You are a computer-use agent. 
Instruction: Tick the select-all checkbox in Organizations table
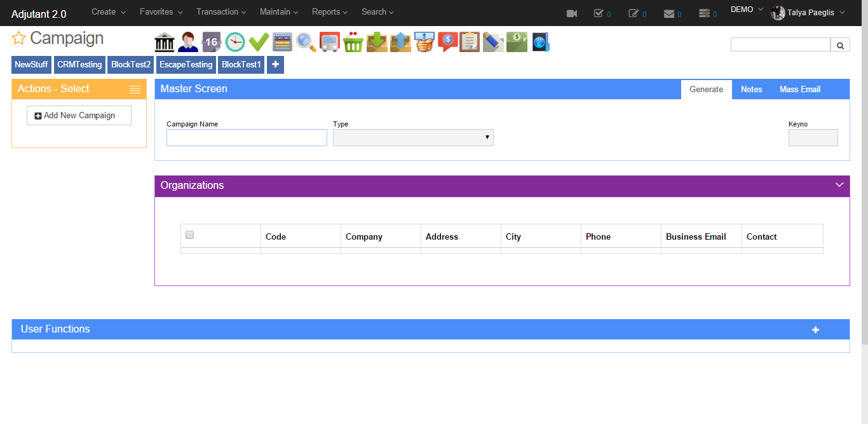[x=189, y=235]
